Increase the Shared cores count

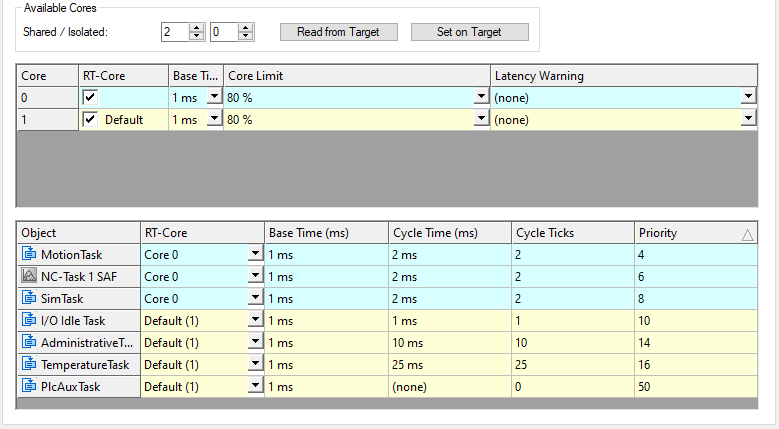point(197,28)
